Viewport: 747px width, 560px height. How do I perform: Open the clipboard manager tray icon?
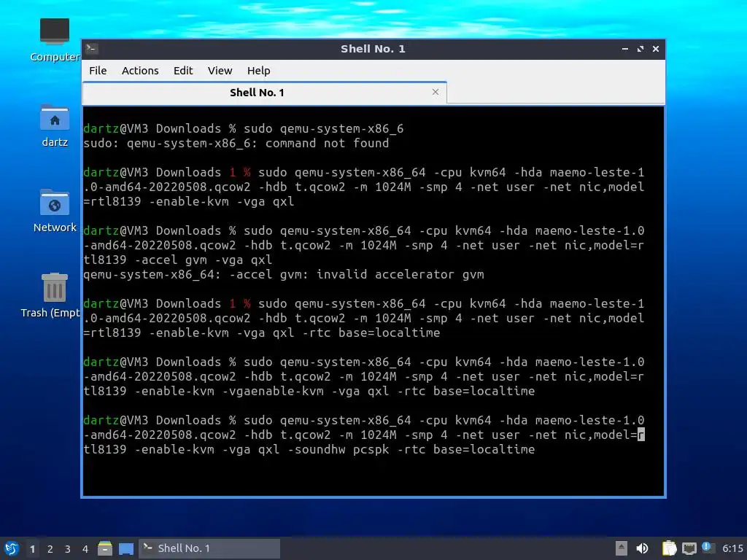point(669,548)
